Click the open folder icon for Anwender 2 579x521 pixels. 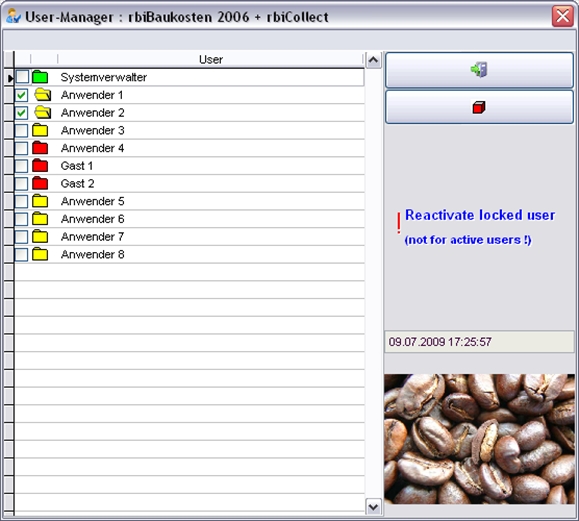coord(42,113)
